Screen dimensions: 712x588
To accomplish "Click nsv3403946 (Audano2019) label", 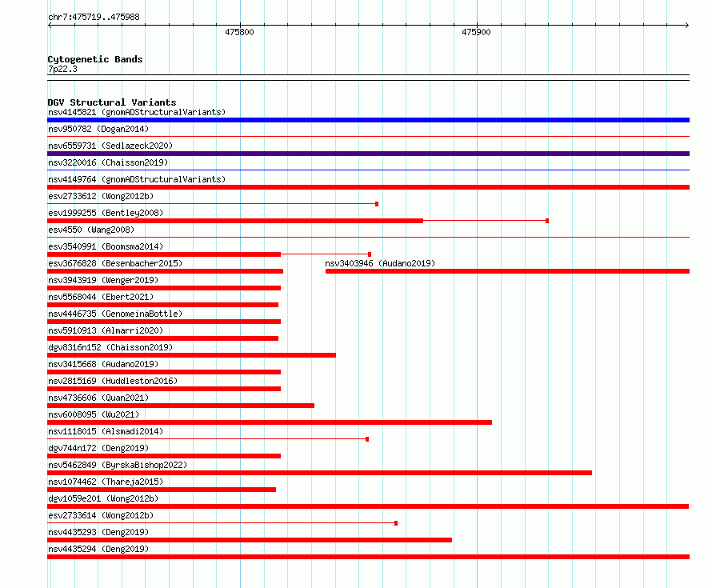I will [380, 263].
